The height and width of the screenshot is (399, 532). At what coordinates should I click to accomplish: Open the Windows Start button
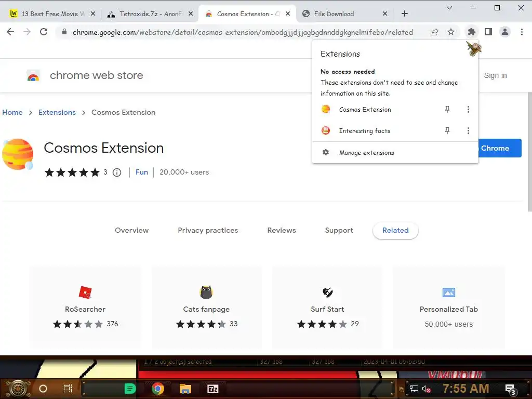[x=18, y=389]
